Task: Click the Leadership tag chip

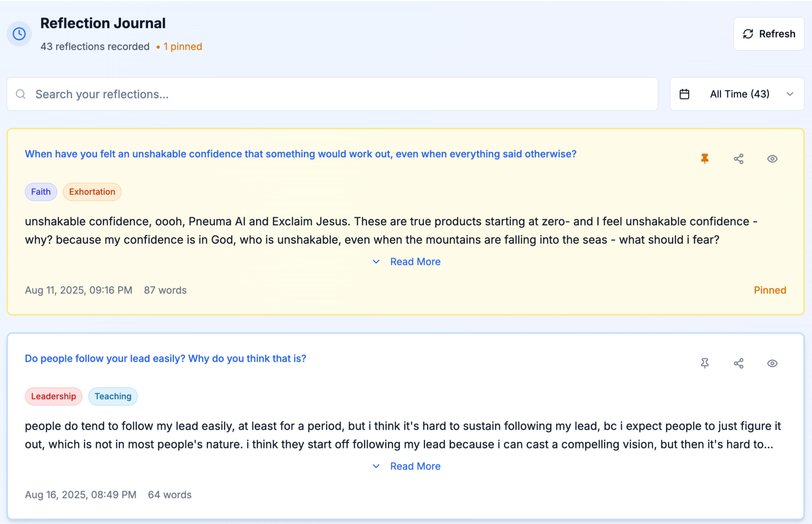Action: click(x=53, y=396)
